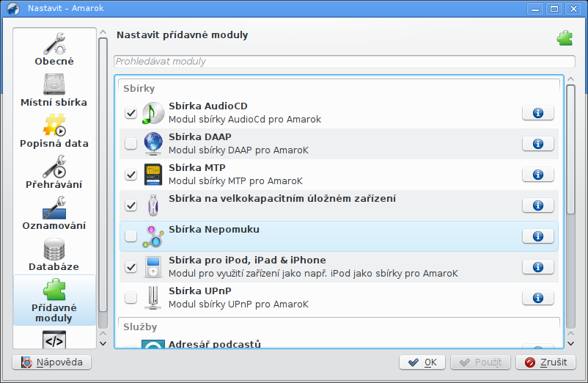
Task: Click the module list scrollbar handle
Action: pyautogui.click(x=570, y=149)
